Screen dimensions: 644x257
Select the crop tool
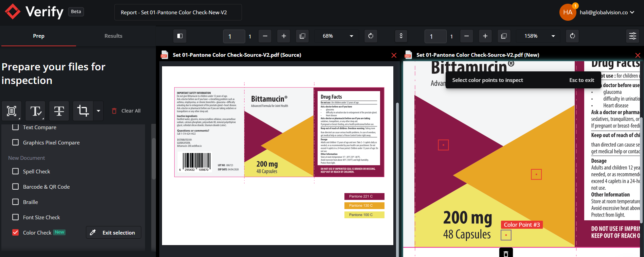coord(83,111)
